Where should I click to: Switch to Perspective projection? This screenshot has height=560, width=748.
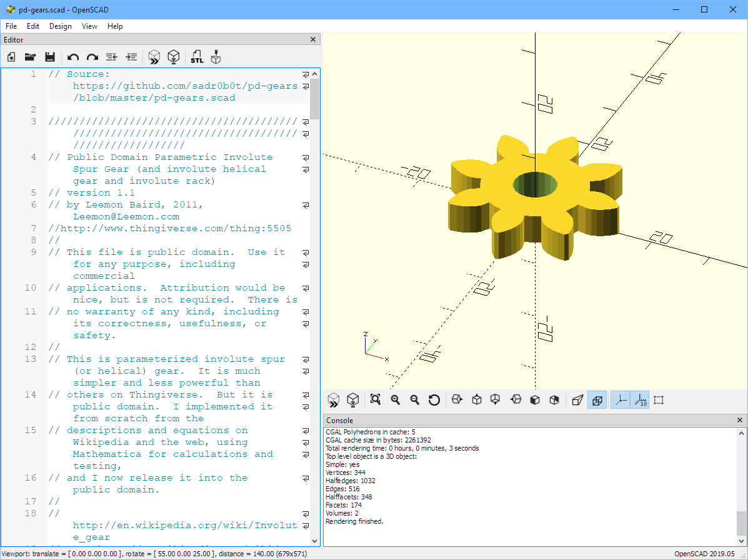[x=577, y=400]
